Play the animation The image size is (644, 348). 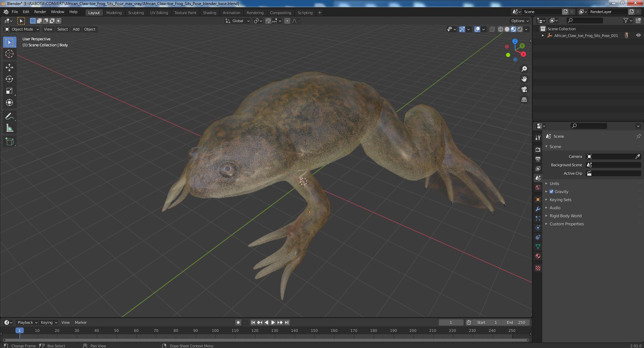click(273, 322)
